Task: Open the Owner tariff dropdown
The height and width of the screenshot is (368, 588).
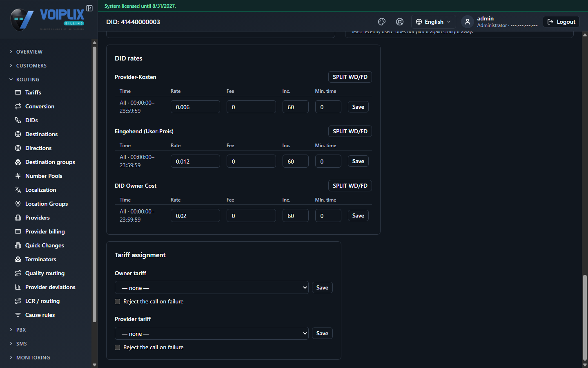Action: tap(212, 287)
